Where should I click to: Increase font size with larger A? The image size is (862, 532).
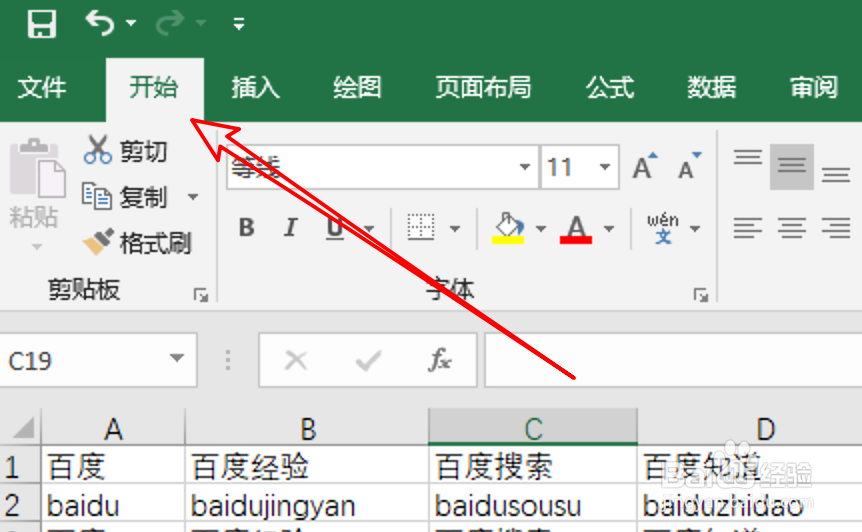(644, 167)
